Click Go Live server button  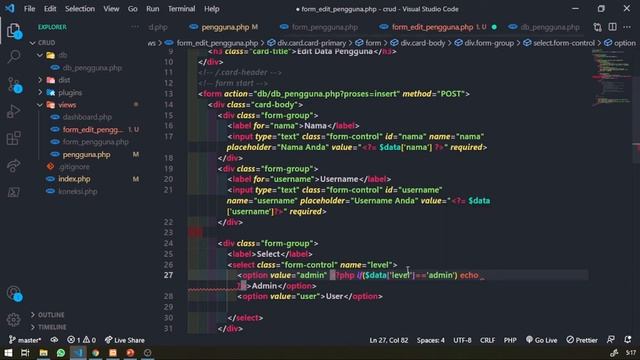pyautogui.click(x=541, y=340)
